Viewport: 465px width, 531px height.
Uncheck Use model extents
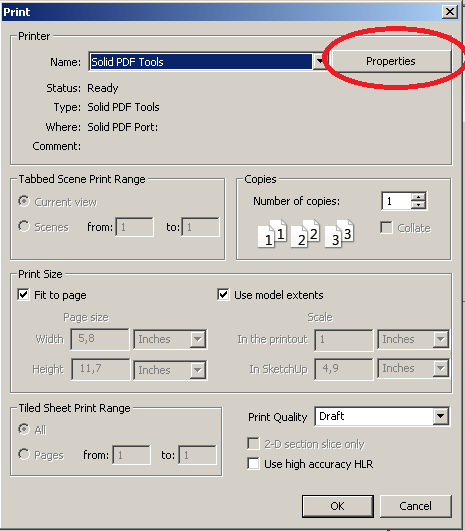point(223,294)
